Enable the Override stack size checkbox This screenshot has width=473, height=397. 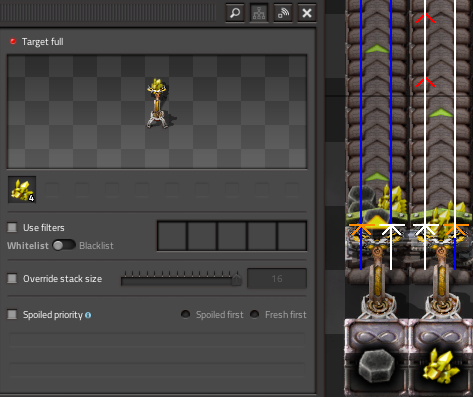12,278
